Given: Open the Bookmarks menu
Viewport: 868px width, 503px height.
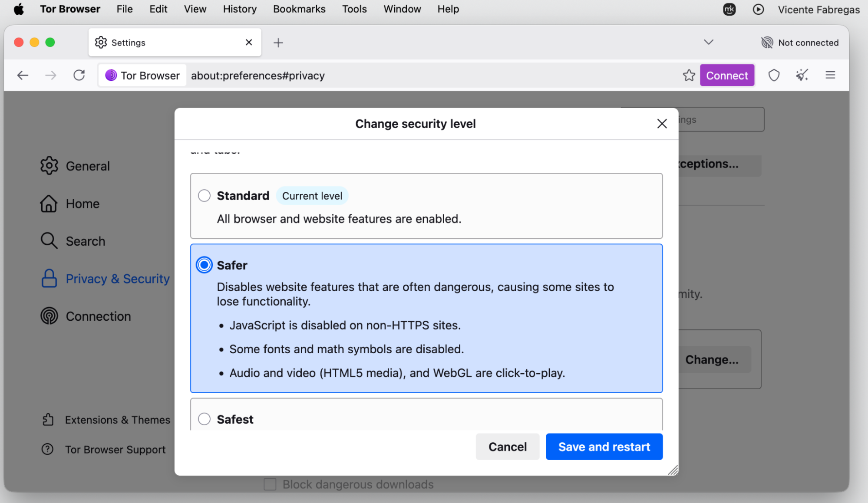Looking at the screenshot, I should click(x=299, y=9).
